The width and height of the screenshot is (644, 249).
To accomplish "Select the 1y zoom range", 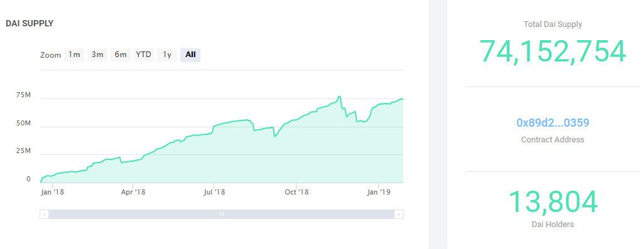I will [167, 55].
